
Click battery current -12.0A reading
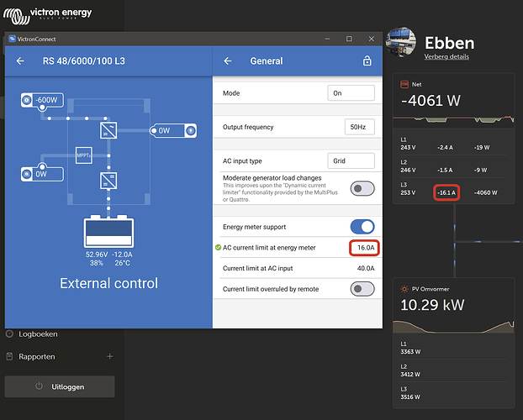coord(122,255)
